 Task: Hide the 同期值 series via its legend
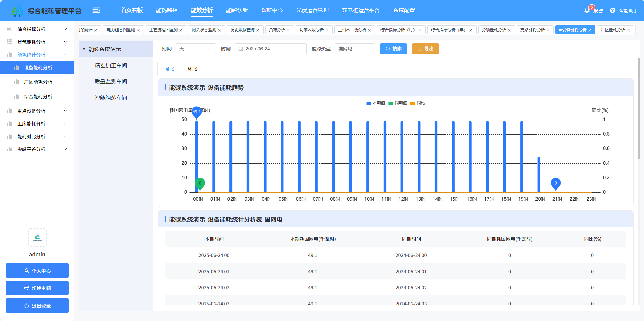pos(398,103)
